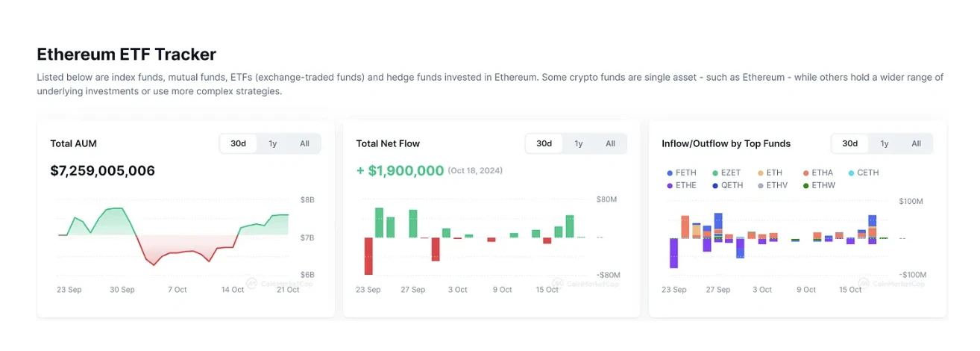Screen dimensions: 980x351
Task: Show All range for Inflow/Outflow chart
Action: [916, 143]
